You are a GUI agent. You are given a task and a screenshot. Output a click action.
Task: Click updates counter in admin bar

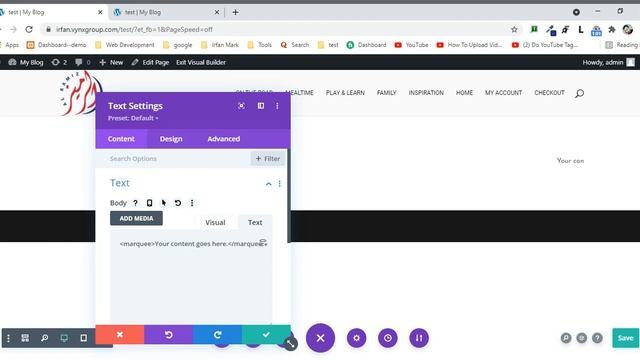60,62
